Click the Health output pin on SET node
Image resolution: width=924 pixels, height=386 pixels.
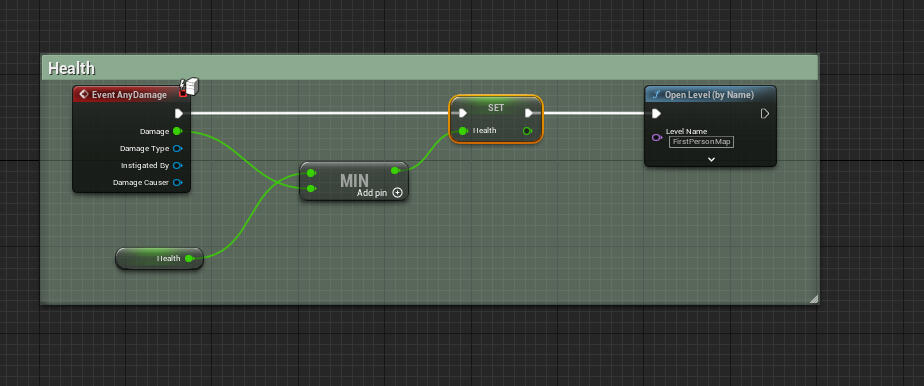point(527,131)
